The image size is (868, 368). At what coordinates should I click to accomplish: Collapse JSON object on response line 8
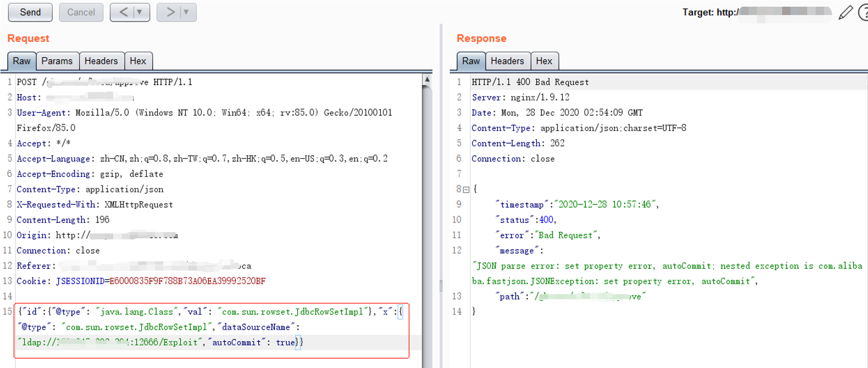point(466,189)
